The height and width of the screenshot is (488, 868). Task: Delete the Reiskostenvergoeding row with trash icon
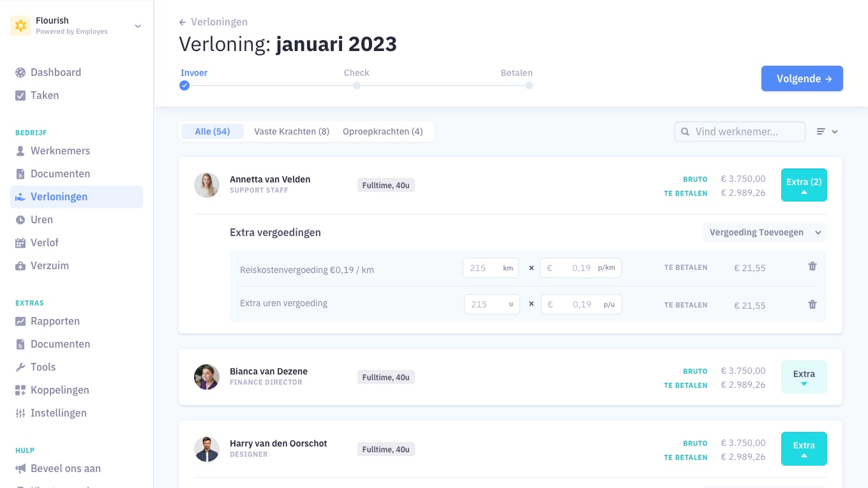[x=812, y=267]
